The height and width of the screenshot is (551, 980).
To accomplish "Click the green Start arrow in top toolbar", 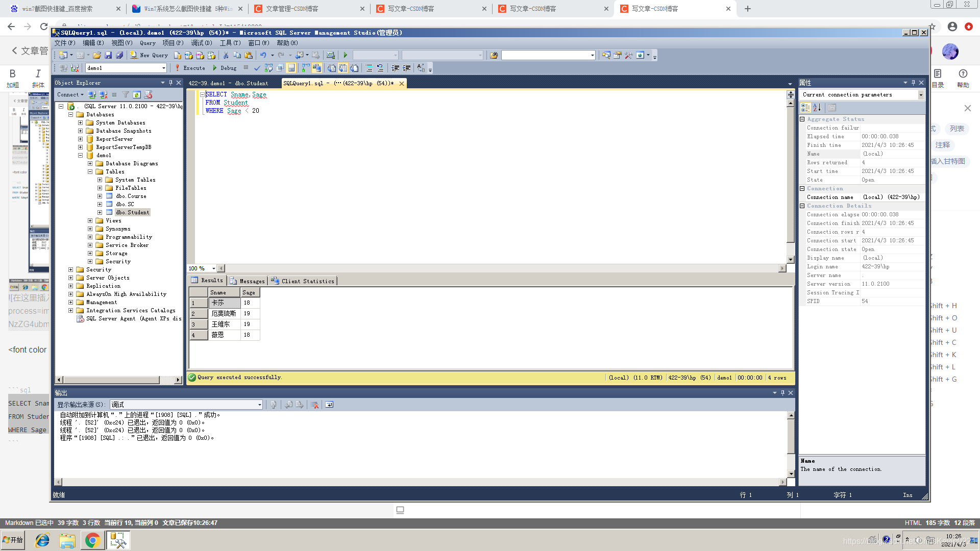I will [x=346, y=55].
